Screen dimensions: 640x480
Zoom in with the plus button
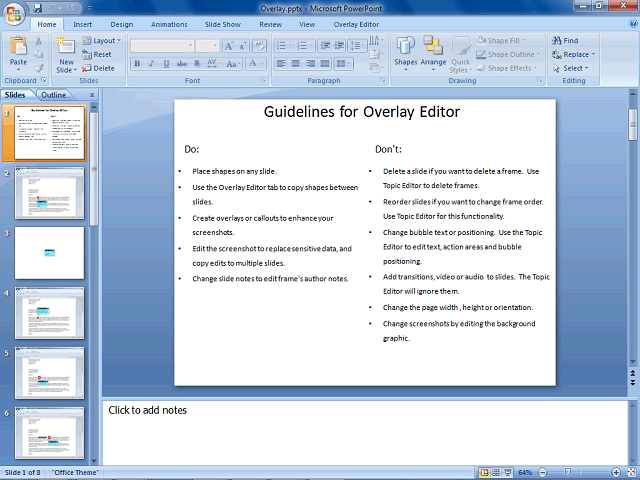pos(616,472)
